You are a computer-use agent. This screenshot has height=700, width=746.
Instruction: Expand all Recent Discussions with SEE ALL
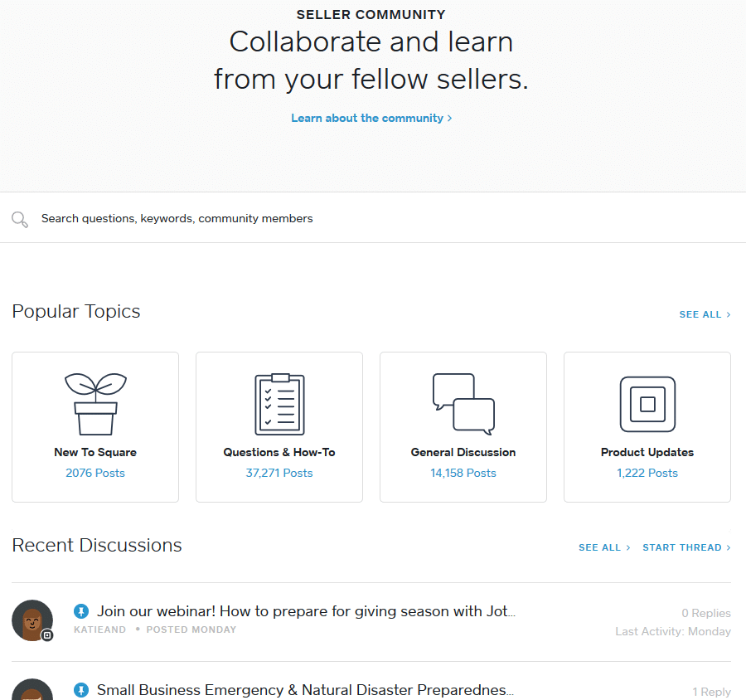point(599,547)
